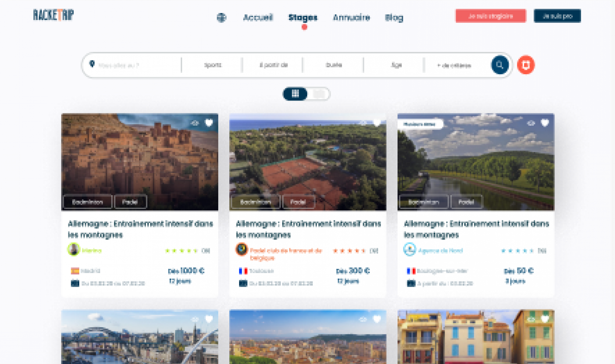
Task: Toggle the eye icon on the coastal town card
Action: (x=363, y=319)
